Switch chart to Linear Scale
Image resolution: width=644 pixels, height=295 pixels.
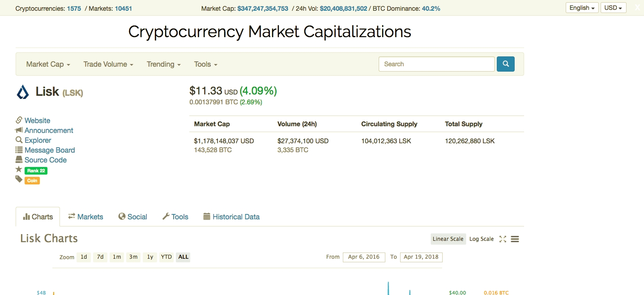click(448, 239)
